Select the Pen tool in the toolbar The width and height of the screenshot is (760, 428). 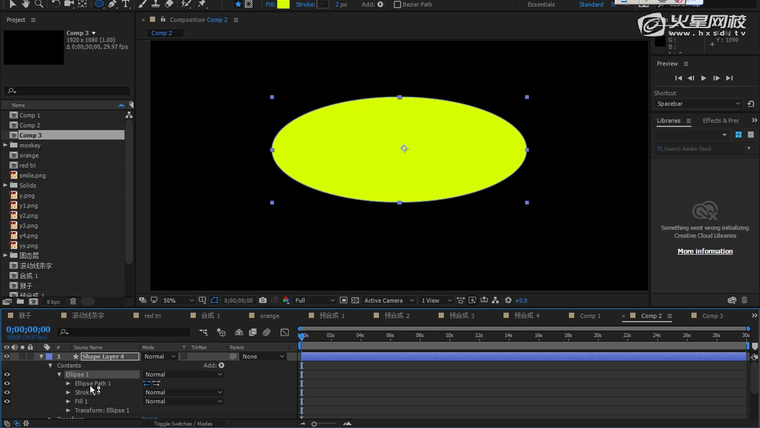[x=112, y=4]
